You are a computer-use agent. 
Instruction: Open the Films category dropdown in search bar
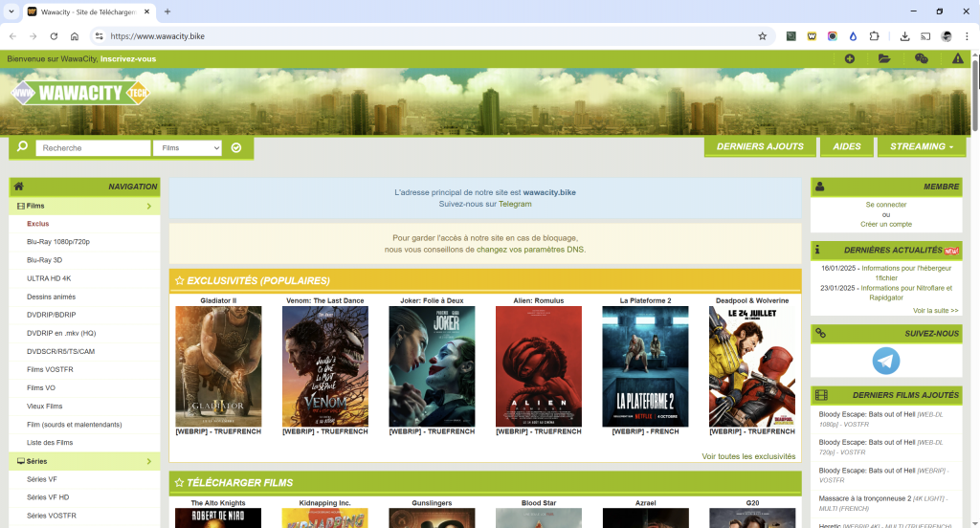pyautogui.click(x=189, y=148)
